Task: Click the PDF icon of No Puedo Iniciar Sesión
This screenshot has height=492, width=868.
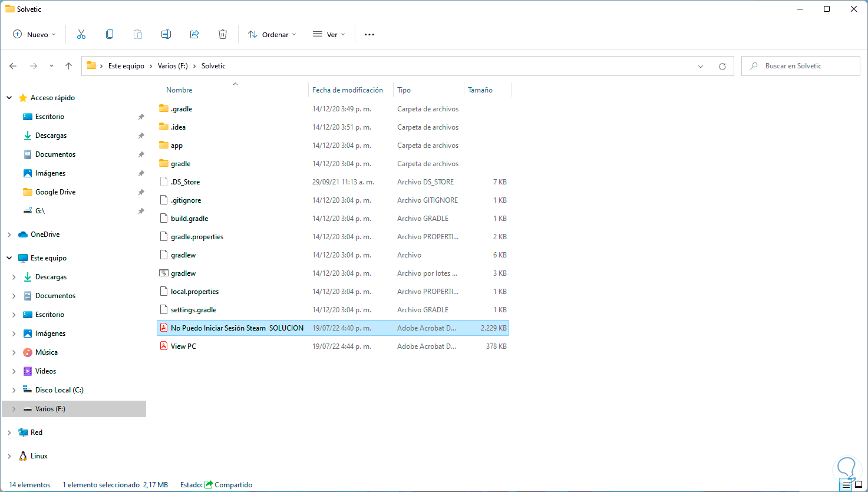Action: (x=164, y=328)
